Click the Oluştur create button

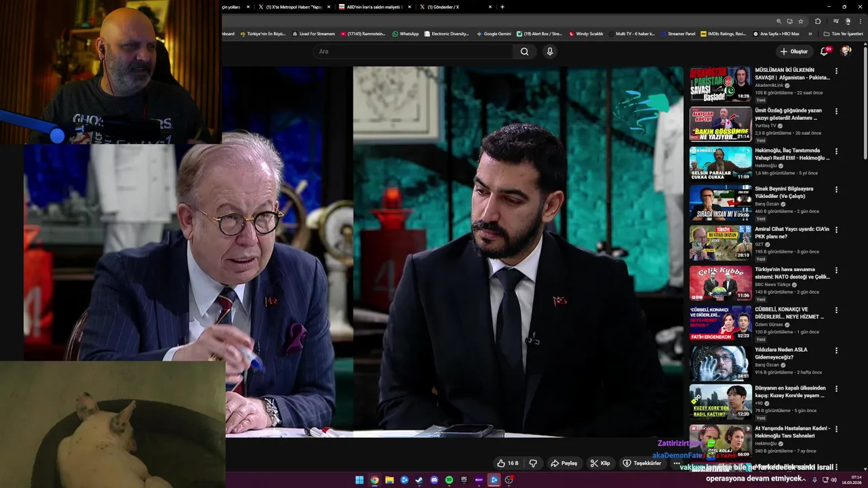coord(793,52)
